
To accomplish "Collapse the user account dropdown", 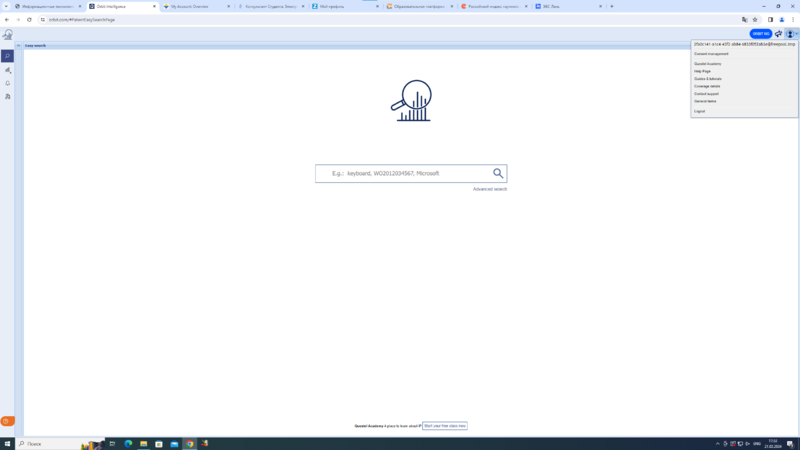I will coord(791,34).
